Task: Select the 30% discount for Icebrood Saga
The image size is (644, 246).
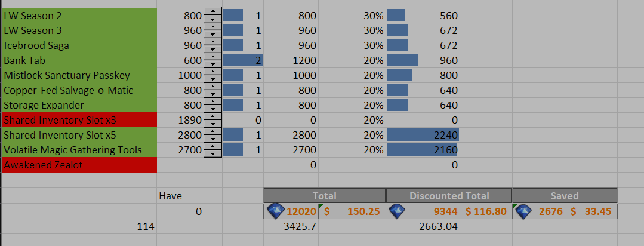Action: (352, 45)
